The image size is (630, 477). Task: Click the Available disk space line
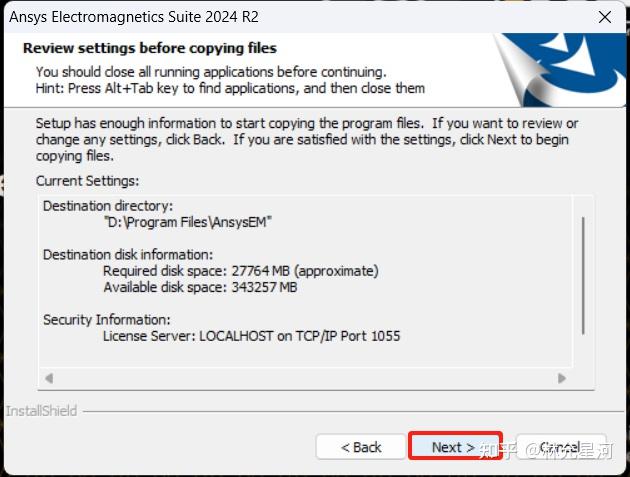coord(200,287)
